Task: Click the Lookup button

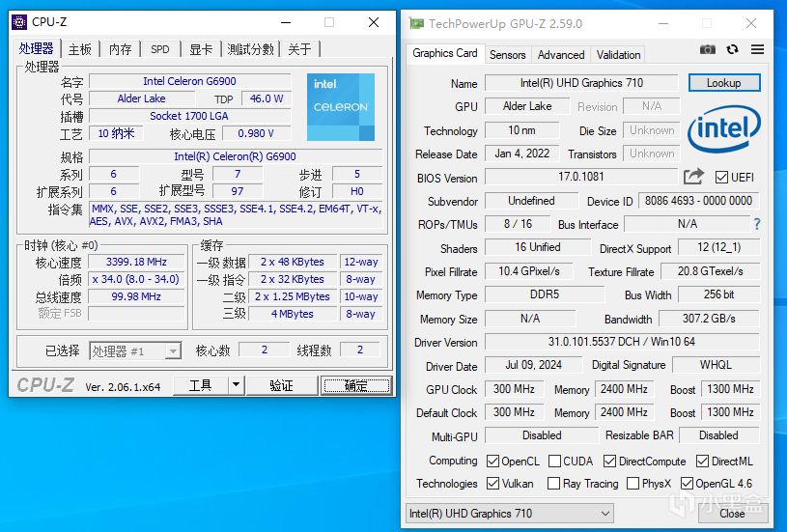Action: click(724, 83)
